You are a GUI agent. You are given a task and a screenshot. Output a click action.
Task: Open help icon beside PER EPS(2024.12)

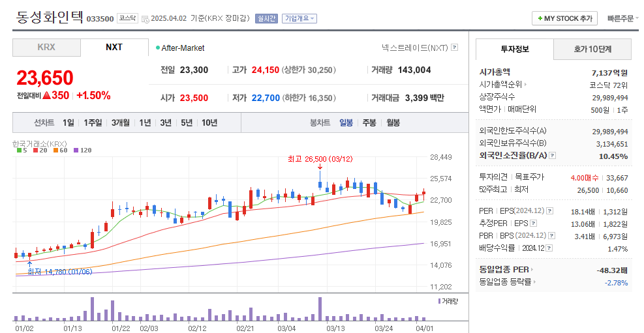click(x=550, y=210)
